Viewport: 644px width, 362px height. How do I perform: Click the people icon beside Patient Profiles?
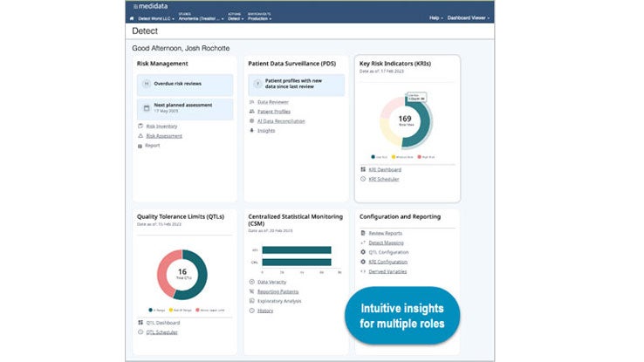pos(252,112)
